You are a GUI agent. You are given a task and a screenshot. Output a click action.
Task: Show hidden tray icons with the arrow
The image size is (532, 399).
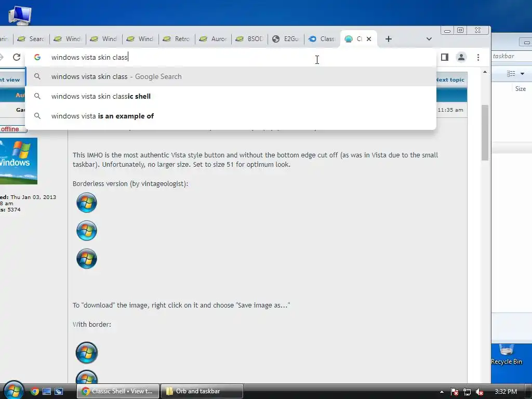point(442,392)
